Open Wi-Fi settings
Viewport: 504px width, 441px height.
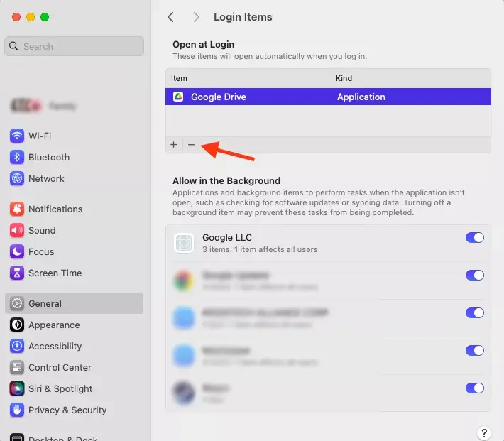(x=74, y=136)
